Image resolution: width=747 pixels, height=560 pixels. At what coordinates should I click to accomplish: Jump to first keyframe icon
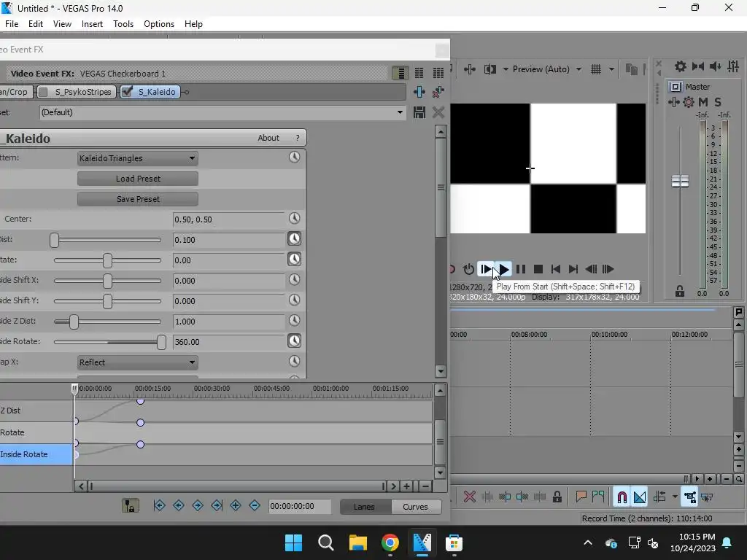coord(159,506)
